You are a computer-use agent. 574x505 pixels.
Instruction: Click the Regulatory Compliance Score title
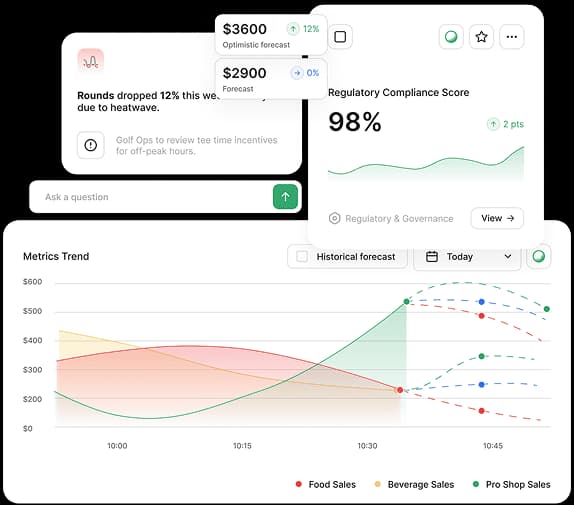[x=399, y=92]
